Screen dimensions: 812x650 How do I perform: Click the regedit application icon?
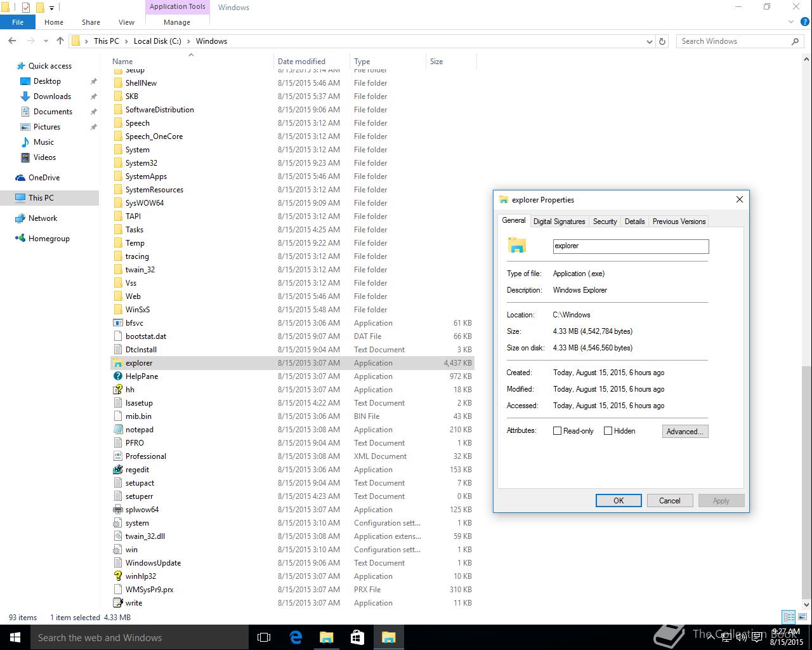tap(117, 470)
